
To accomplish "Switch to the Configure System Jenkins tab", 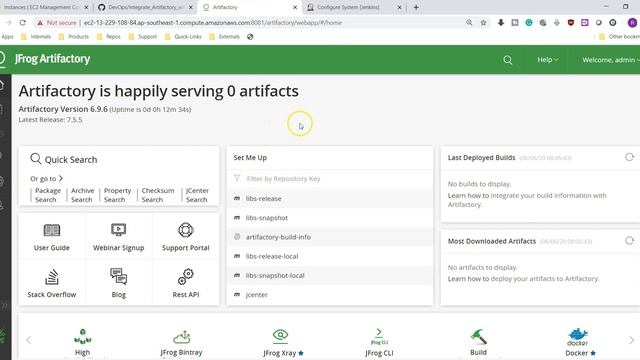I will tap(354, 7).
